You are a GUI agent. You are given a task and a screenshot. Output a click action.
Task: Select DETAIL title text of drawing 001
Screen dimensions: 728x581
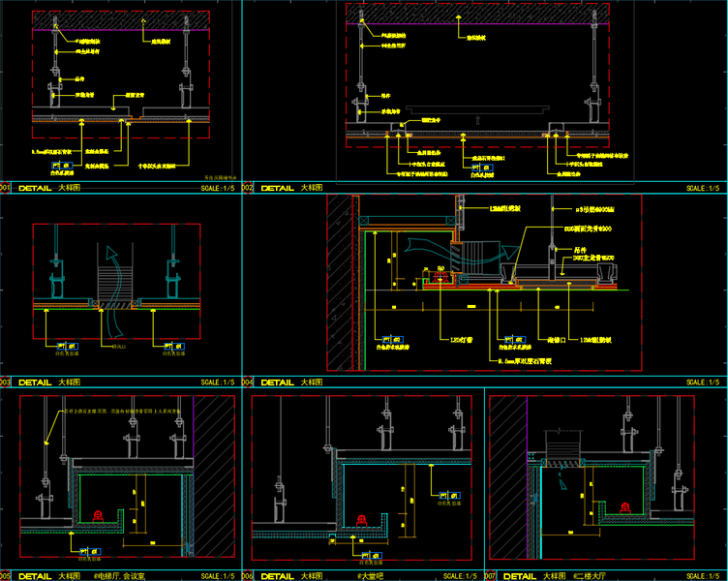point(35,188)
